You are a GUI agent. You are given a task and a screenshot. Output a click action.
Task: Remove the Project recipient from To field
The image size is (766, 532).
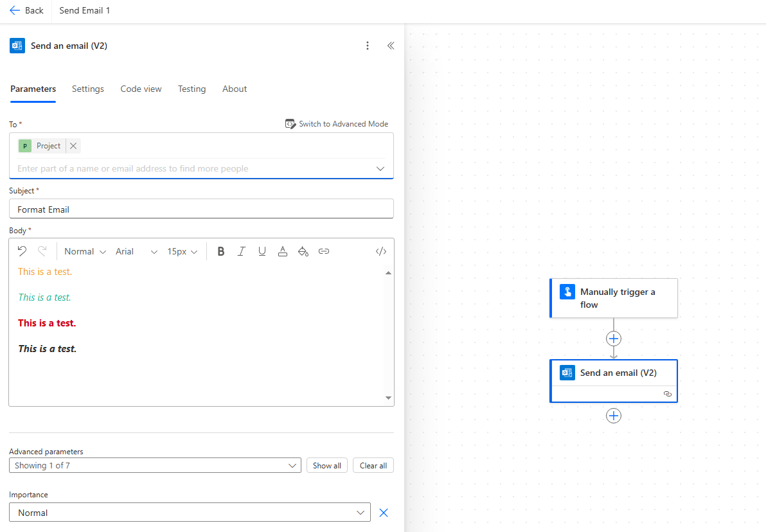73,145
